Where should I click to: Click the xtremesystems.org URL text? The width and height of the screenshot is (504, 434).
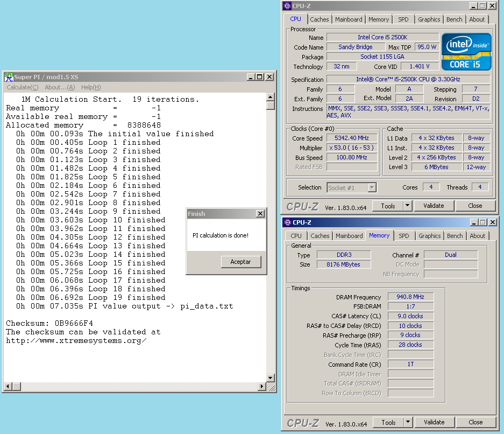pos(76,341)
